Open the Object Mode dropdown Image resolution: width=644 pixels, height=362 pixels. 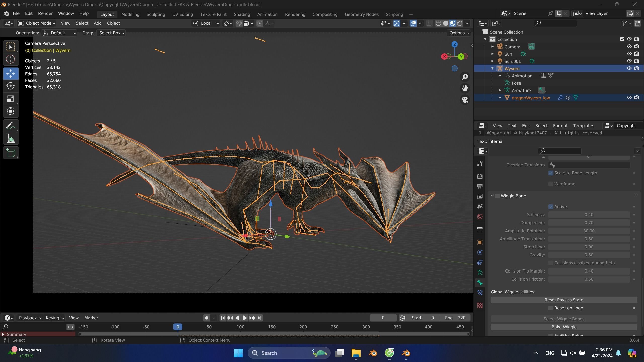pyautogui.click(x=37, y=23)
